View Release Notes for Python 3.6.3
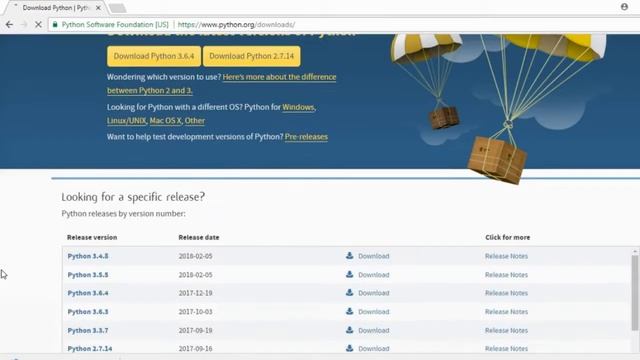The height and width of the screenshot is (360, 640). point(506,312)
